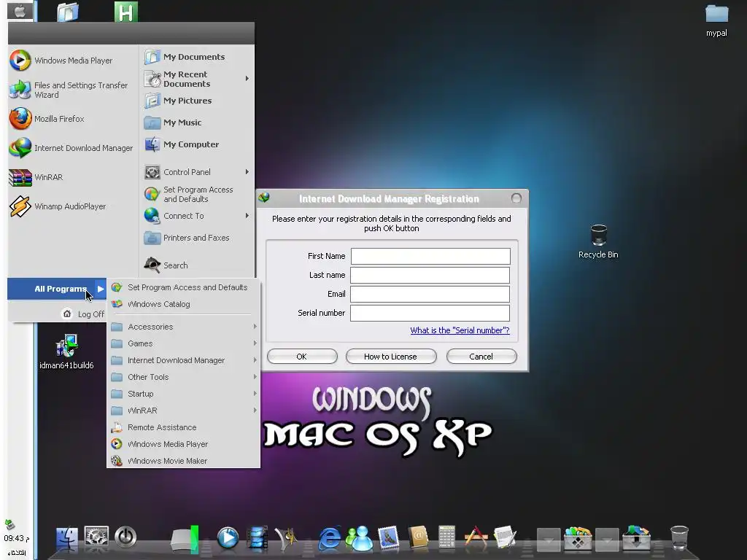Click the Apple start button

coord(20,10)
